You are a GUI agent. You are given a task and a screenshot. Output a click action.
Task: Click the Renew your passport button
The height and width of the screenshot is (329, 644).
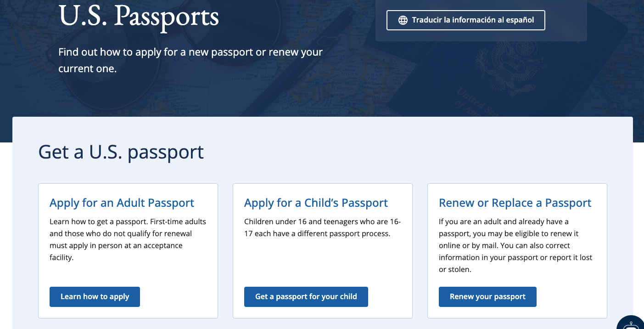point(487,297)
